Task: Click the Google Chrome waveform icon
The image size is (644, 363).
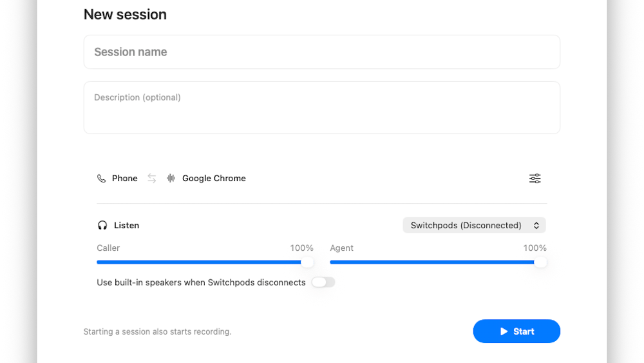Action: [x=171, y=178]
